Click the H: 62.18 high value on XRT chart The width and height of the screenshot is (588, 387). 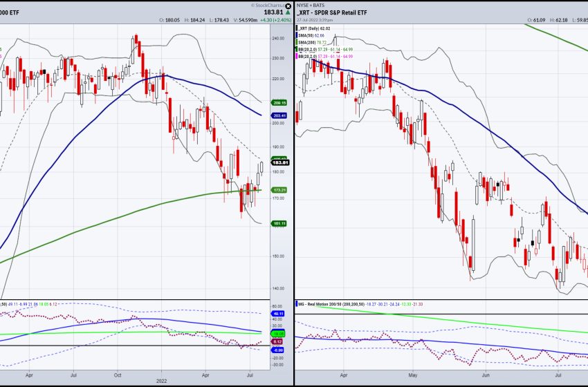click(x=559, y=20)
